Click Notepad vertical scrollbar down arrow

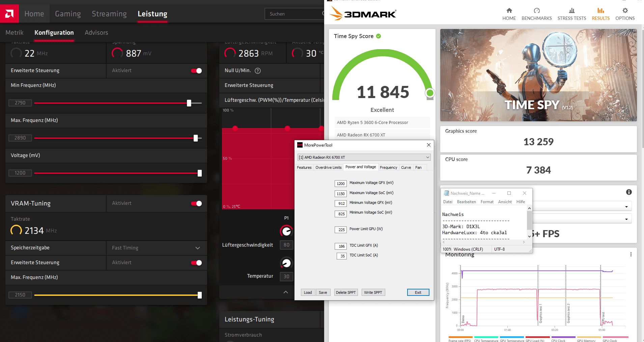point(529,236)
